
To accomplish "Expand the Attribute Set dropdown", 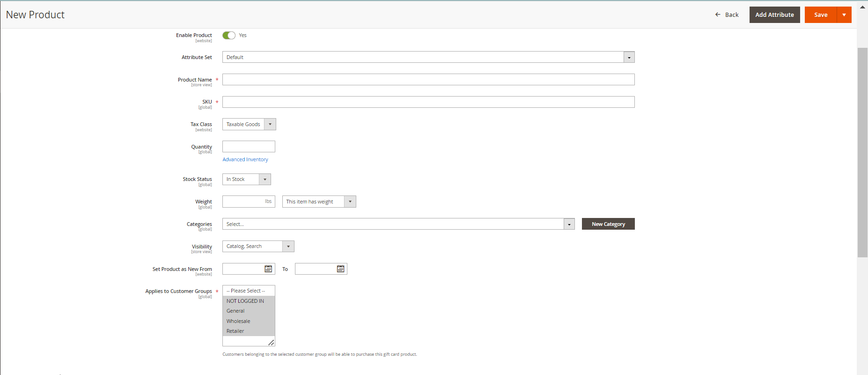I will click(629, 57).
